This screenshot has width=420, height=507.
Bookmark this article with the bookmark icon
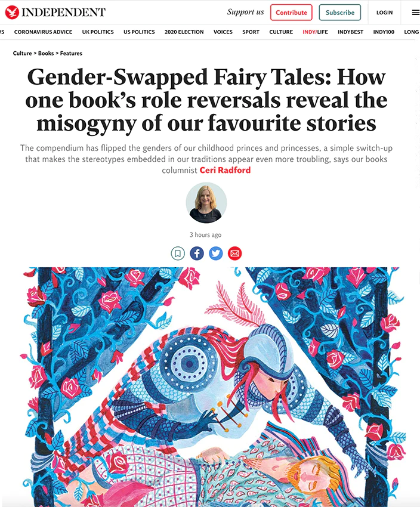coord(178,253)
